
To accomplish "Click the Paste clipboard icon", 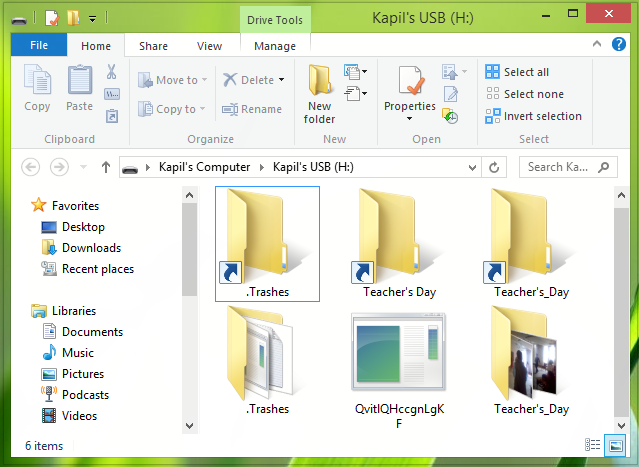I will point(79,79).
